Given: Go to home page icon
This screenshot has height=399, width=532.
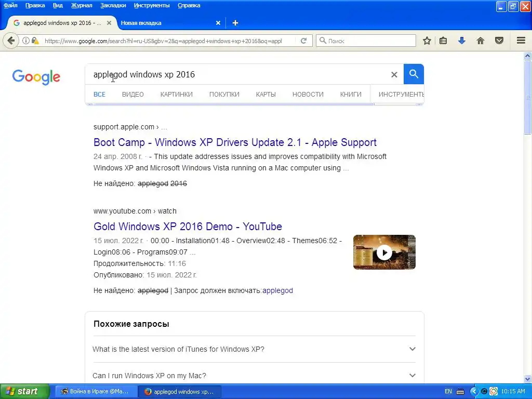Looking at the screenshot, I should (481, 41).
